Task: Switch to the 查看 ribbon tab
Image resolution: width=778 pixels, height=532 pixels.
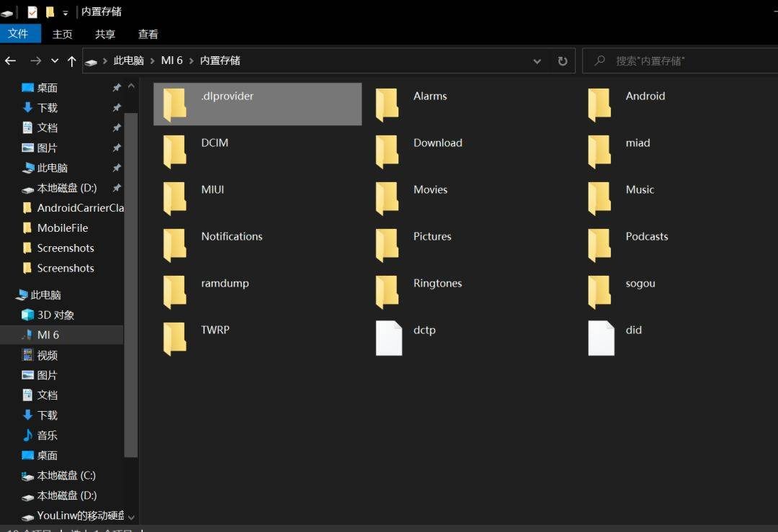Action: [x=148, y=34]
